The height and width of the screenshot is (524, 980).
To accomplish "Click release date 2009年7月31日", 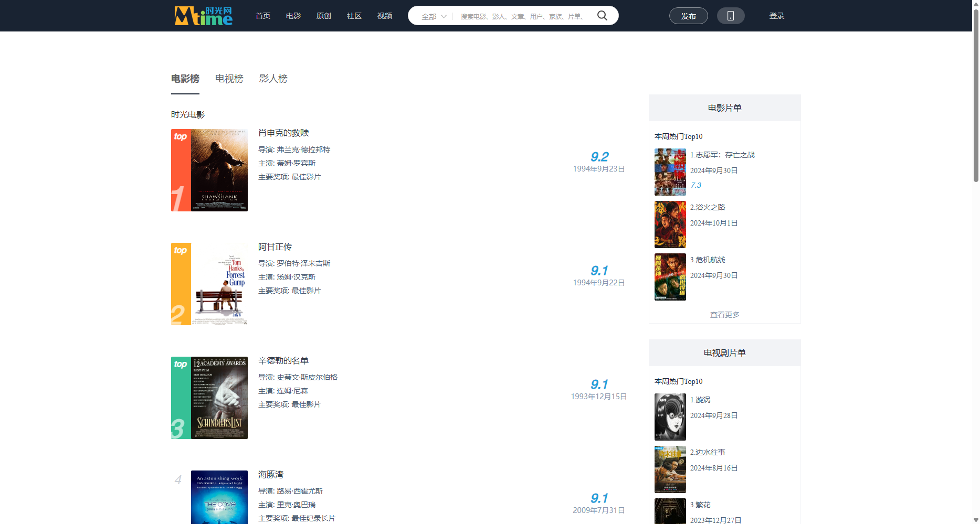I will [599, 510].
